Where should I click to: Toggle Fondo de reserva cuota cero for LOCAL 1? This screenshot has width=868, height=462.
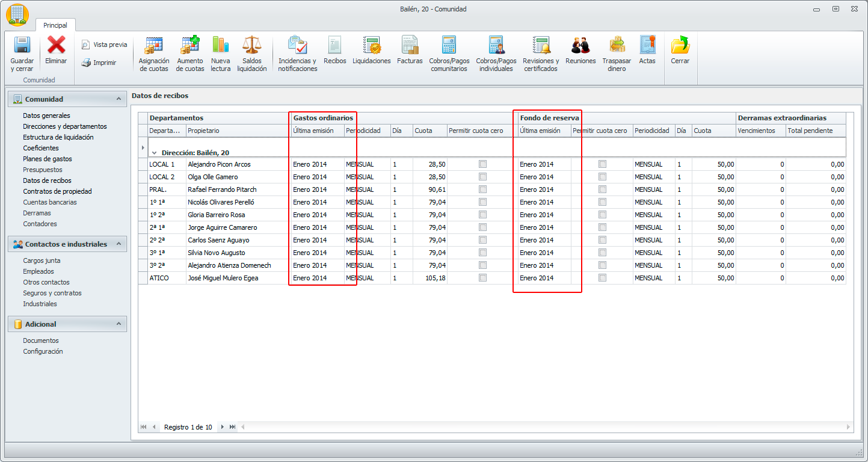[602, 164]
